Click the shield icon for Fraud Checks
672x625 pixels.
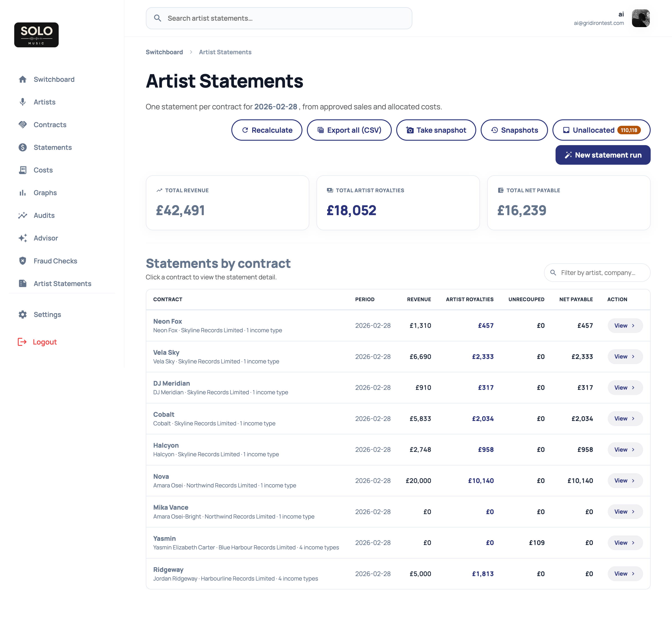point(23,261)
